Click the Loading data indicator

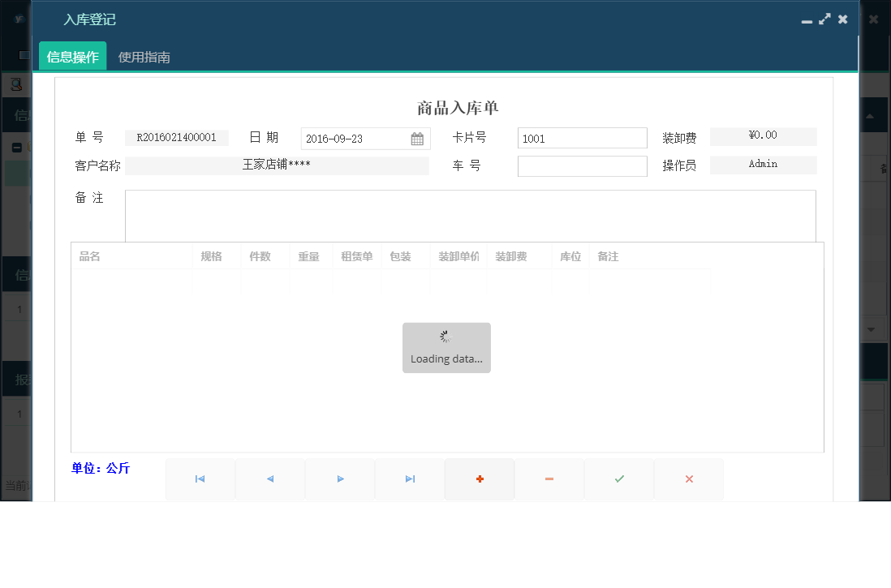pyautogui.click(x=446, y=347)
